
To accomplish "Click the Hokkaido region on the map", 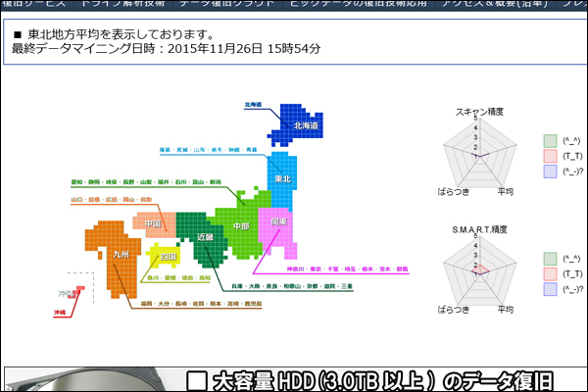I will pyautogui.click(x=304, y=124).
